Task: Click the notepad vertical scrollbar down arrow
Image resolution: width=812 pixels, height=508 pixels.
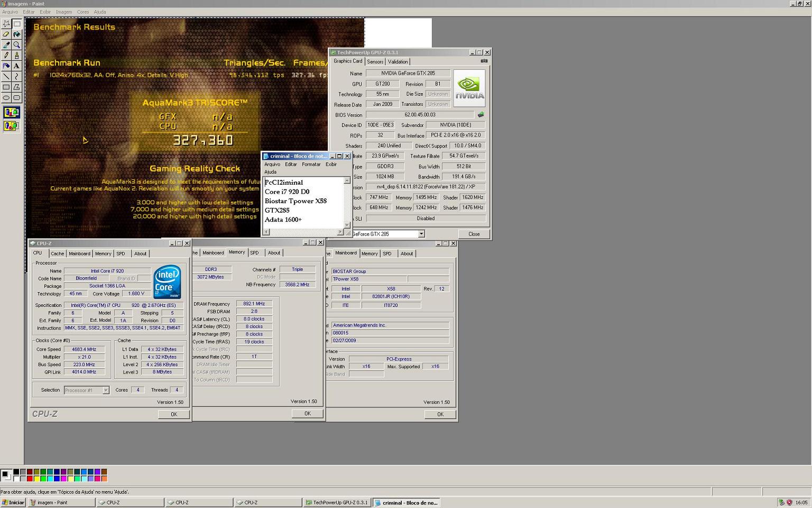Action: 347,225
